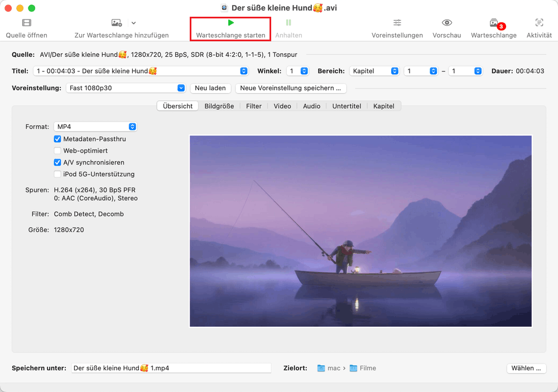558x392 pixels.
Task: Click the Filme folder icon in Zielort
Action: tap(353, 368)
